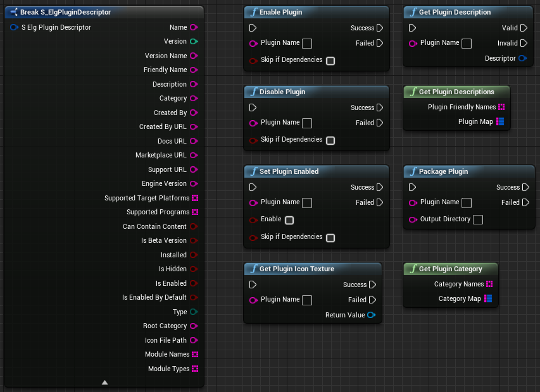Click Return Value pin on Get Plugin Icon Texture
Viewport: 540px width, 392px height.
pos(371,315)
